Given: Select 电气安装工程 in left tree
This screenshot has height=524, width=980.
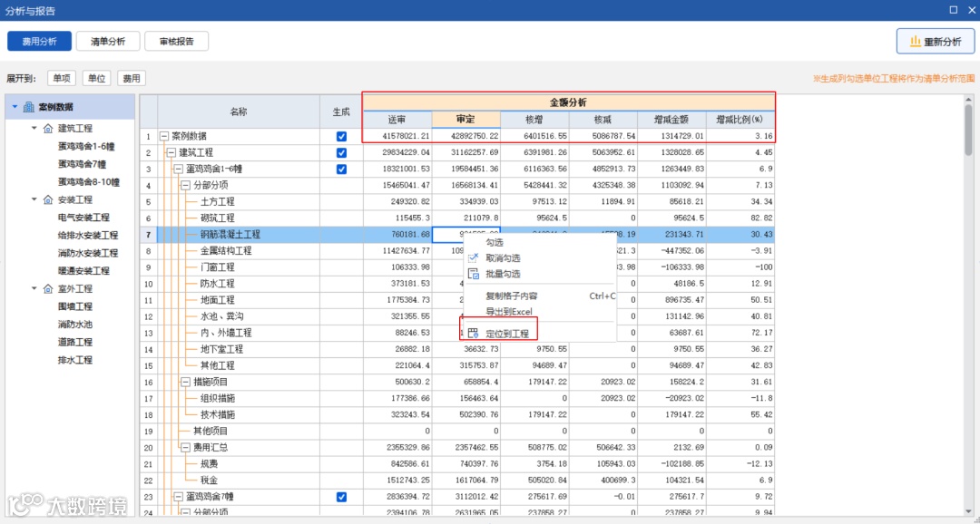Looking at the screenshot, I should (83, 218).
